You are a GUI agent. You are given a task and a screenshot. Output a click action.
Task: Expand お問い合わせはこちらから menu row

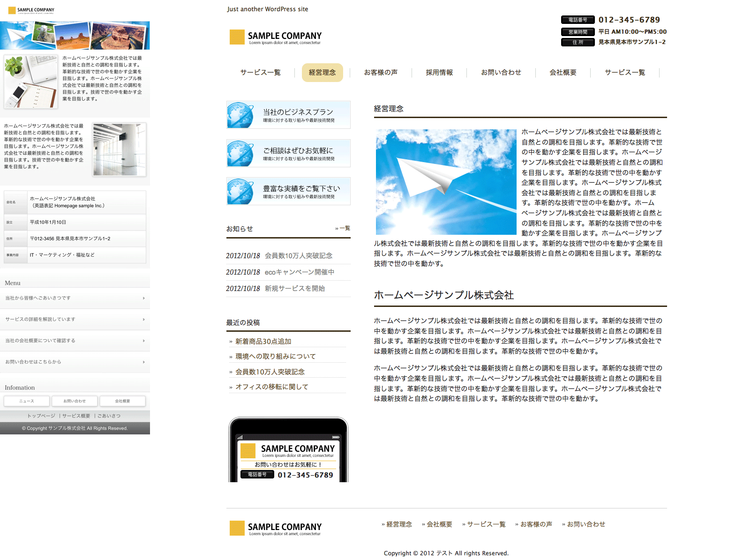click(x=75, y=362)
